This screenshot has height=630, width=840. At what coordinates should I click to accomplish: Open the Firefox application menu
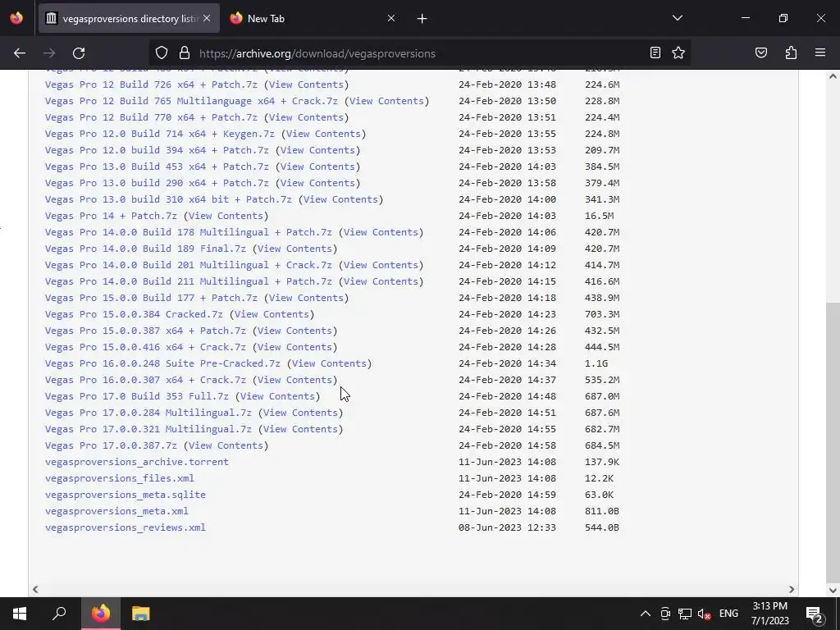820,53
